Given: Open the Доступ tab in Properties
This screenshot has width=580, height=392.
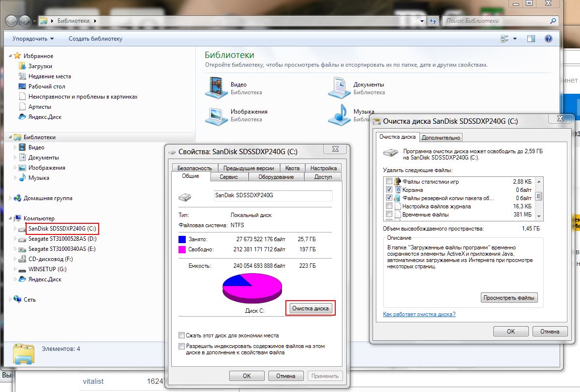Looking at the screenshot, I should (323, 177).
